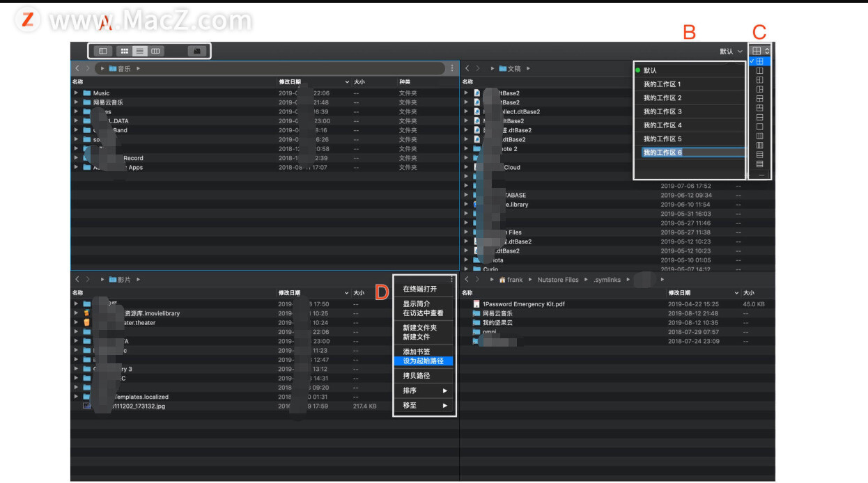
Task: Select the checked four-pane grid layout
Action: [759, 61]
